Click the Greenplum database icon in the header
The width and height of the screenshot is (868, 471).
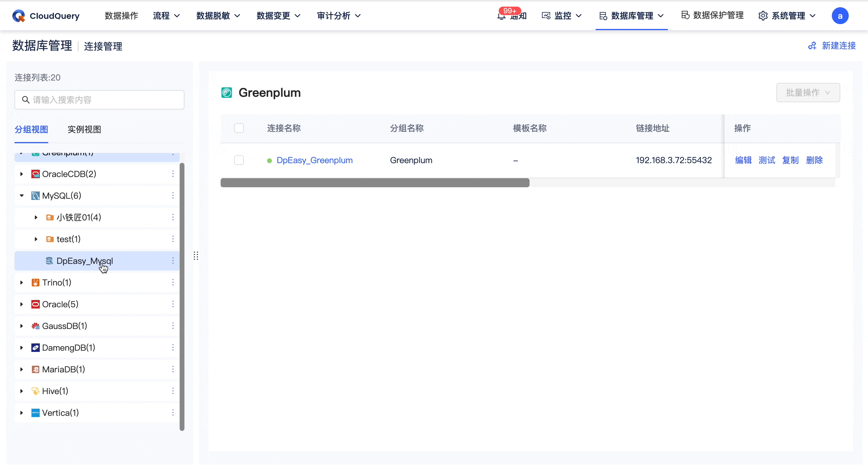point(226,93)
